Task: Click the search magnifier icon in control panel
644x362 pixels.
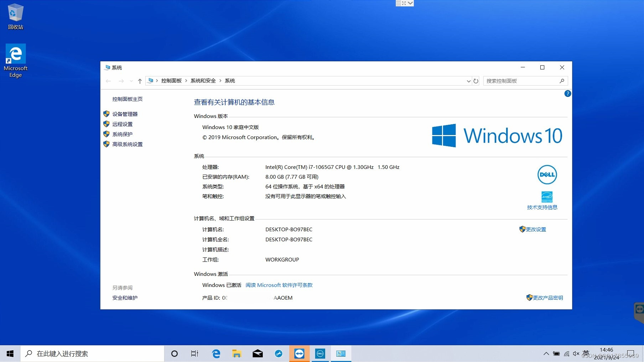Action: (562, 81)
